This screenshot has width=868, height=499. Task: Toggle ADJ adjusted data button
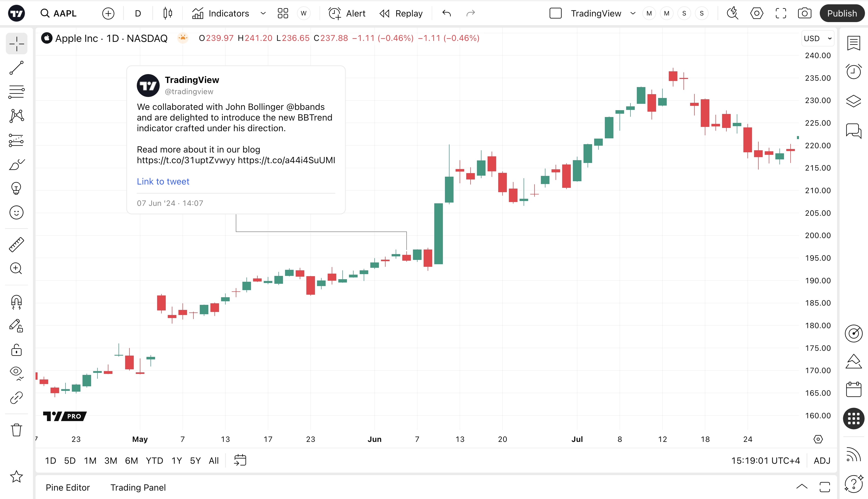coord(822,461)
